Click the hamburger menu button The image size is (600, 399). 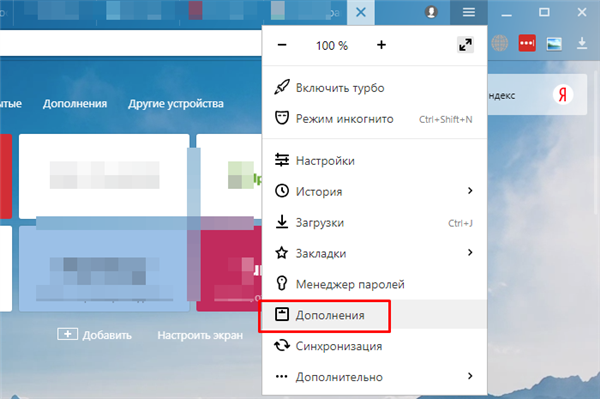(x=469, y=12)
